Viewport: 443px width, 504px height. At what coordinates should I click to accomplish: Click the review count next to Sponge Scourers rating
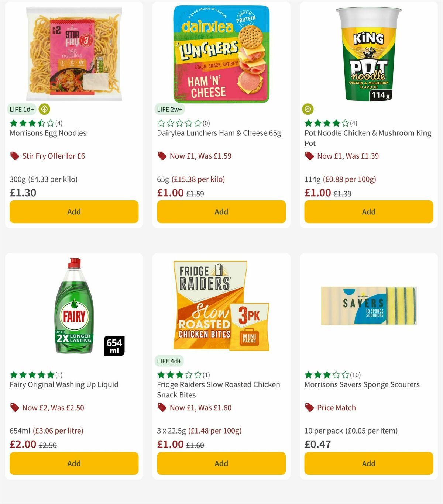coord(356,374)
